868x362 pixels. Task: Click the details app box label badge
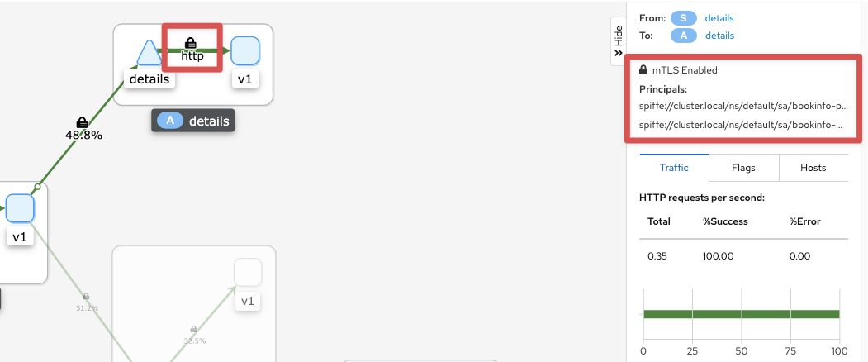193,121
